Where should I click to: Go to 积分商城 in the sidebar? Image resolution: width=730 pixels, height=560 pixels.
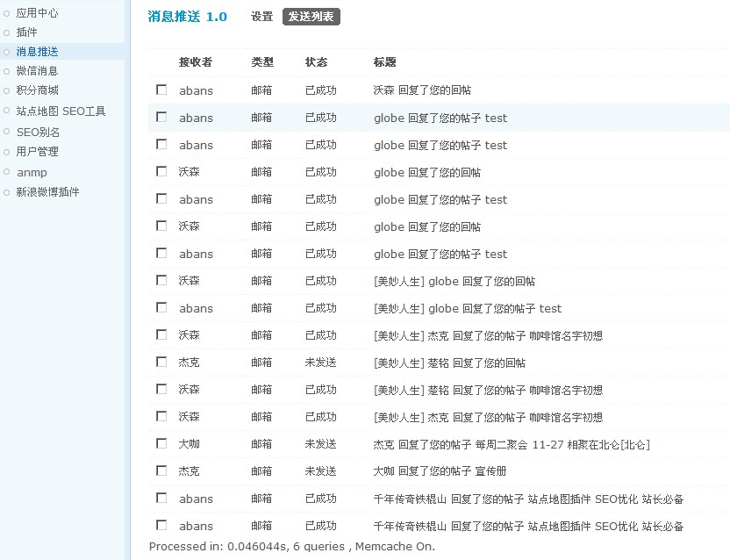pyautogui.click(x=37, y=90)
